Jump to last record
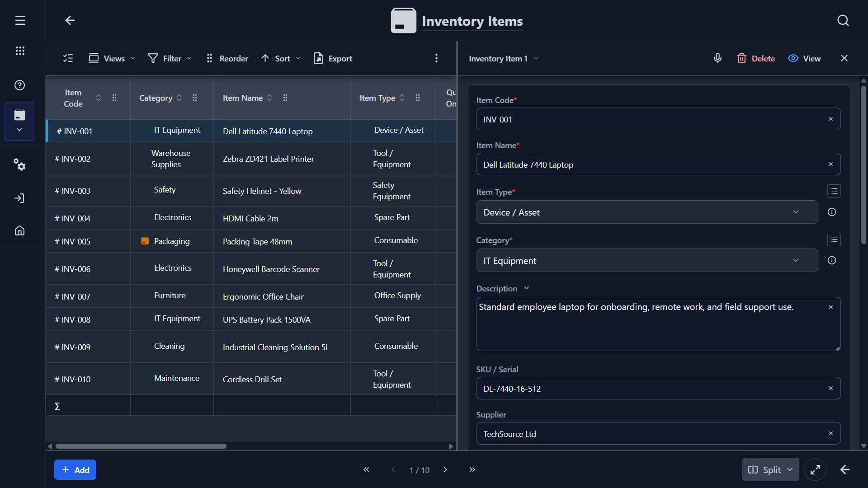The image size is (868, 488). click(x=472, y=469)
